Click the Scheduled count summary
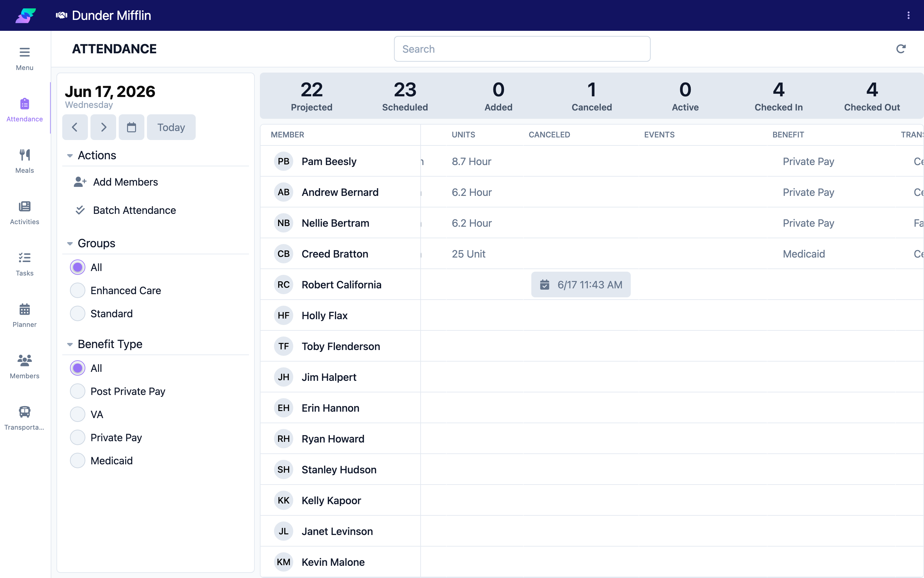 pos(405,96)
